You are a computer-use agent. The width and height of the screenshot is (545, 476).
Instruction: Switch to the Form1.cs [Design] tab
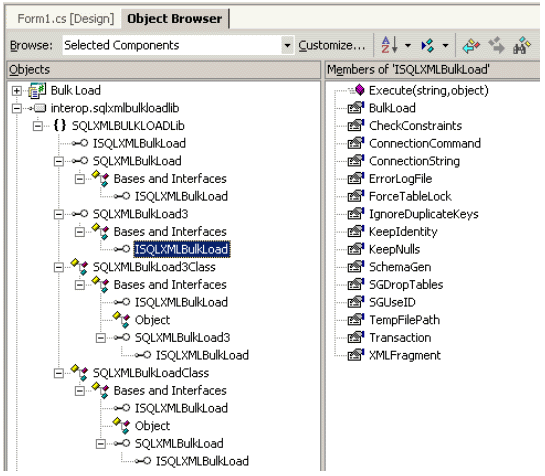pyautogui.click(x=65, y=18)
